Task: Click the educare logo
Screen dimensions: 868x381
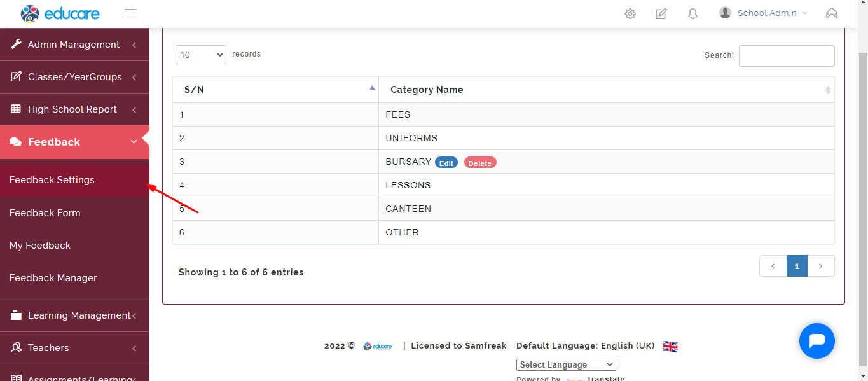Action: (x=60, y=13)
